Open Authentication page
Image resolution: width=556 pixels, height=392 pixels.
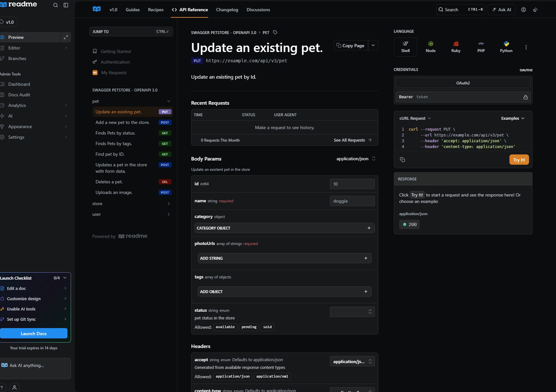[115, 62]
